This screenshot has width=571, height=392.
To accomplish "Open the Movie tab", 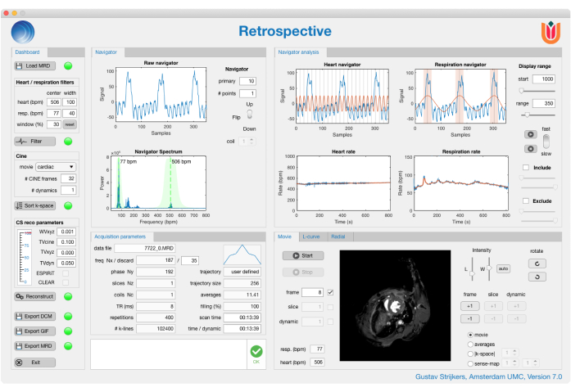I will tap(285, 237).
